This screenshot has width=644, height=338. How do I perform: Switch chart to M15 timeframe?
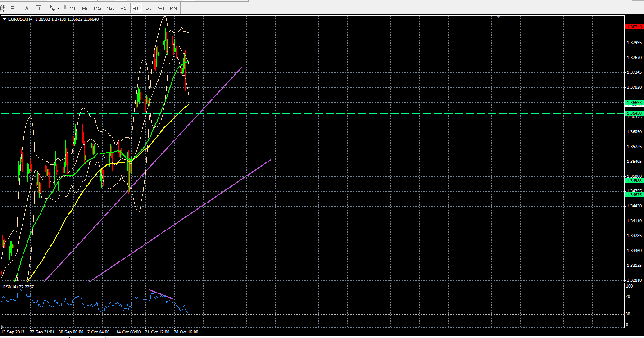[98, 8]
